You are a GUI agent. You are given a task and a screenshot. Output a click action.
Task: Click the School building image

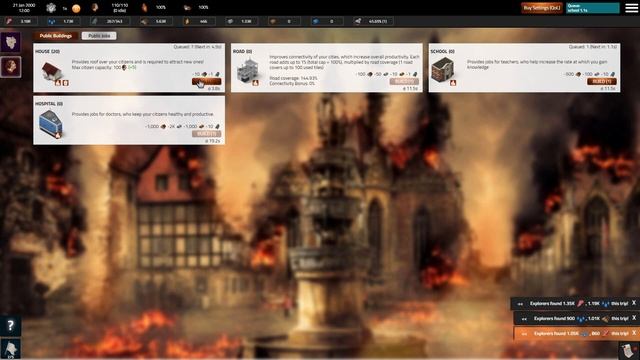443,69
